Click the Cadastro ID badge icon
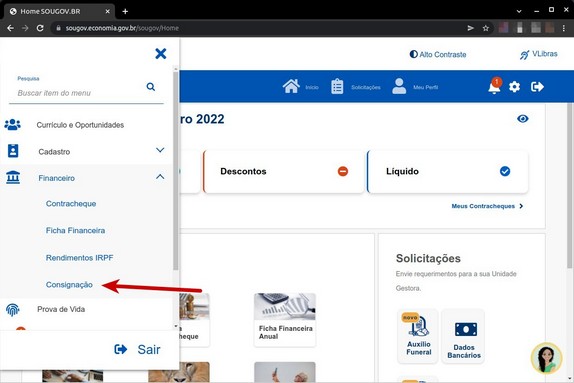 click(x=13, y=151)
